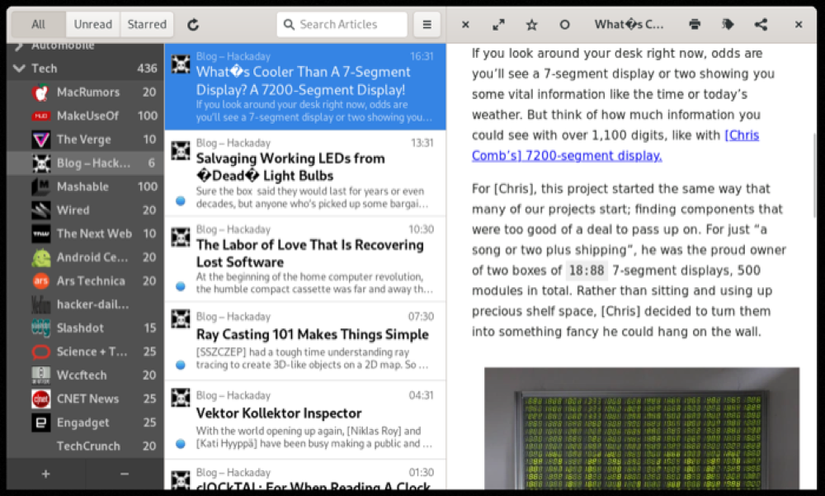The height and width of the screenshot is (496, 825).
Task: Collapse the Tech category chevron
Action: [19, 68]
